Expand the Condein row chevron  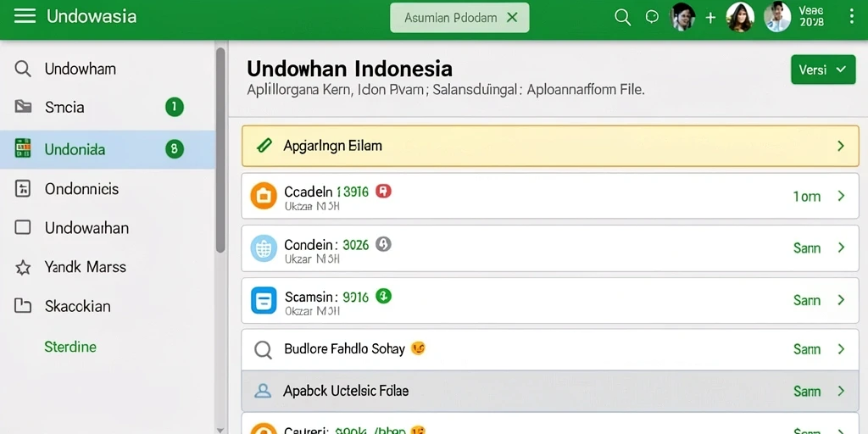pyautogui.click(x=841, y=248)
